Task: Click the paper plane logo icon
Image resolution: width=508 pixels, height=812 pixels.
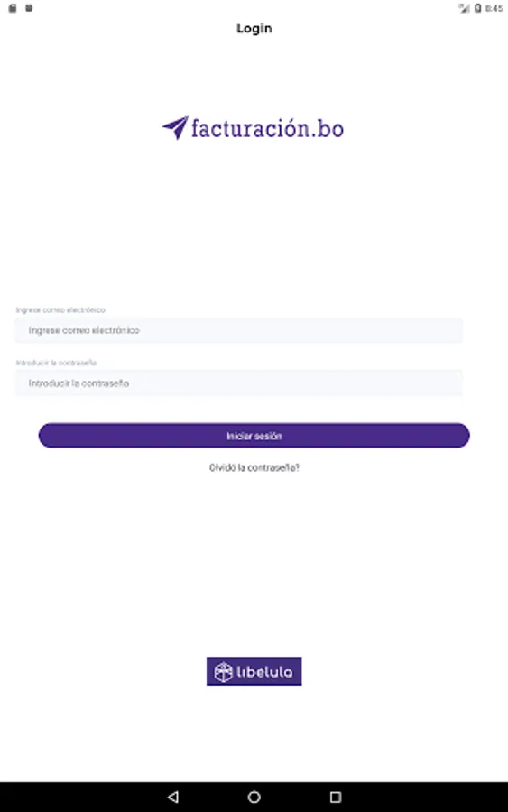Action: click(176, 127)
